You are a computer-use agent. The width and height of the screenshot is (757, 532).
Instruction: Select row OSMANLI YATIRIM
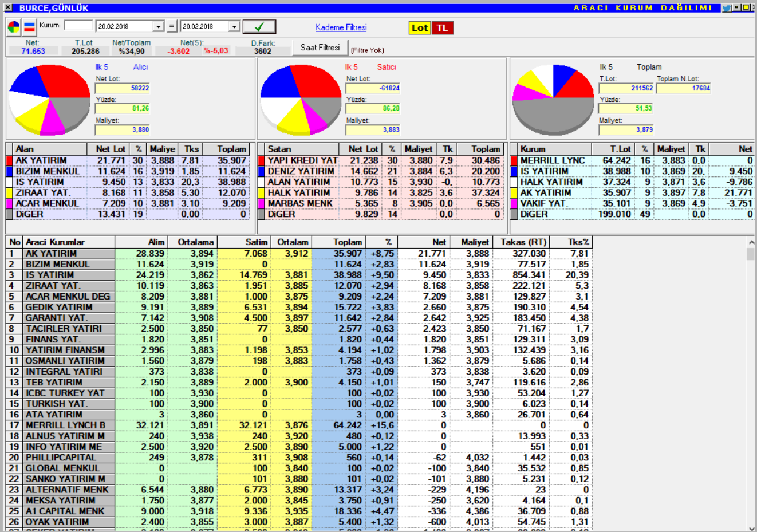[299, 361]
